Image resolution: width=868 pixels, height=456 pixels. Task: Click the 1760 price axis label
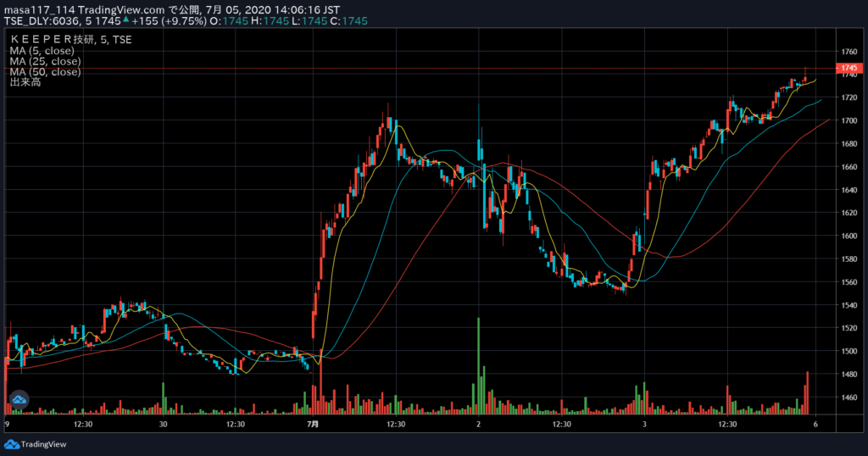849,52
